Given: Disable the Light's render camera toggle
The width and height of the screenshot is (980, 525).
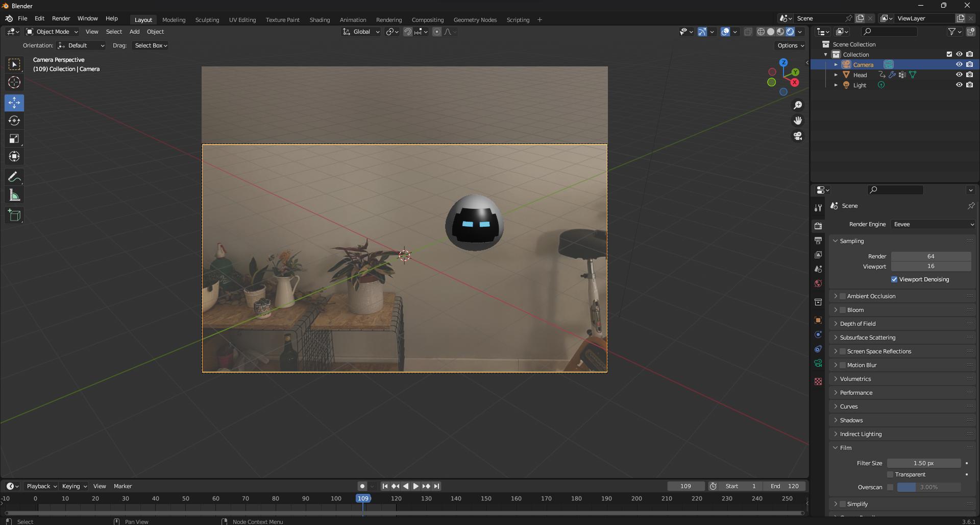Looking at the screenshot, I should [x=969, y=85].
